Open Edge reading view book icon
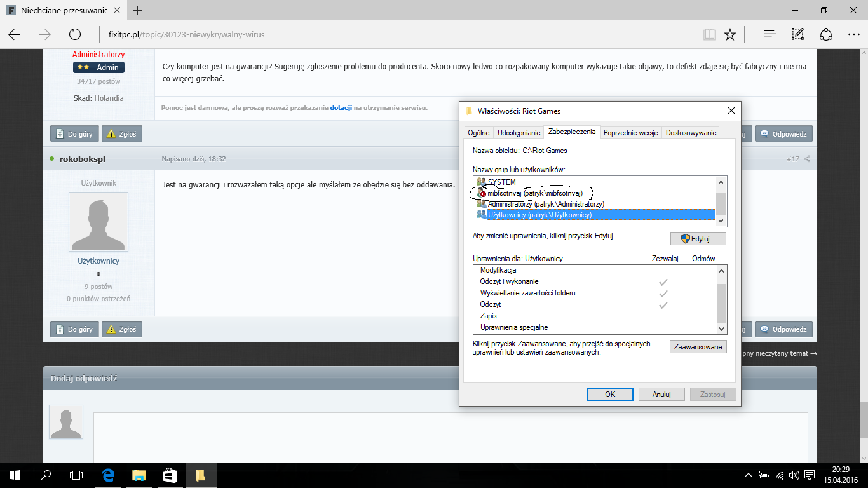 709,34
